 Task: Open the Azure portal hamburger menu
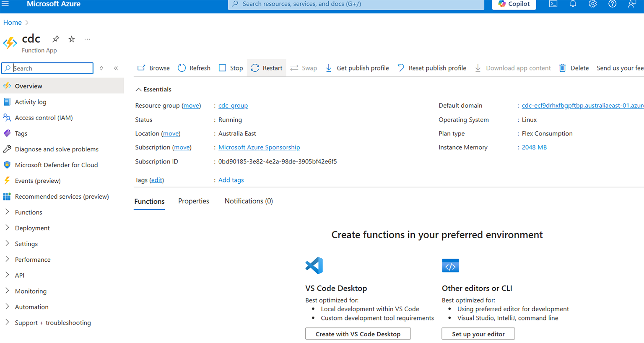click(5, 4)
